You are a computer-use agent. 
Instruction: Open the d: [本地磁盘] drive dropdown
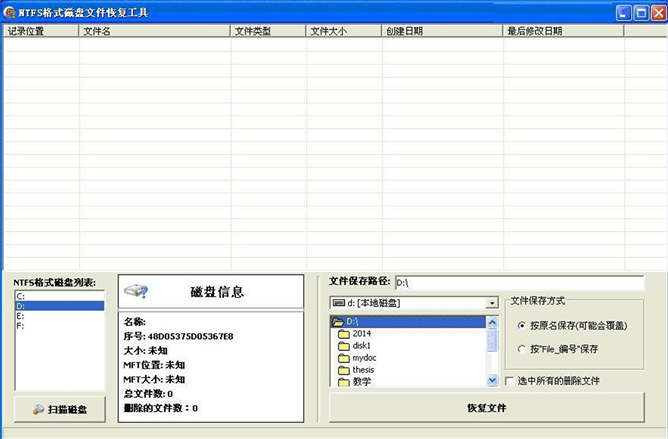coord(491,303)
